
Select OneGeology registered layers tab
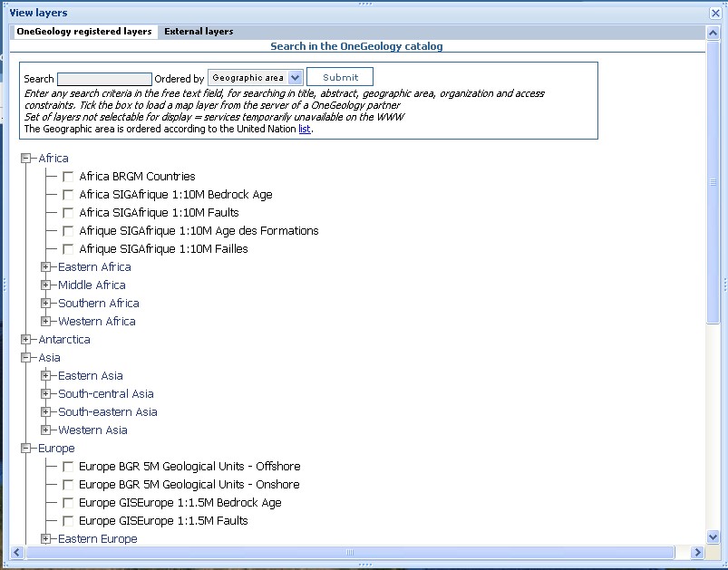point(84,32)
